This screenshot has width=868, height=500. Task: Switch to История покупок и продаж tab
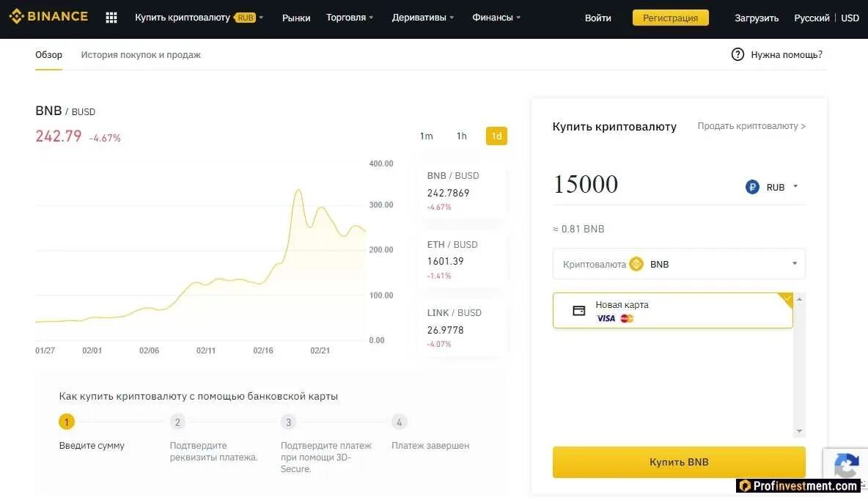(141, 55)
